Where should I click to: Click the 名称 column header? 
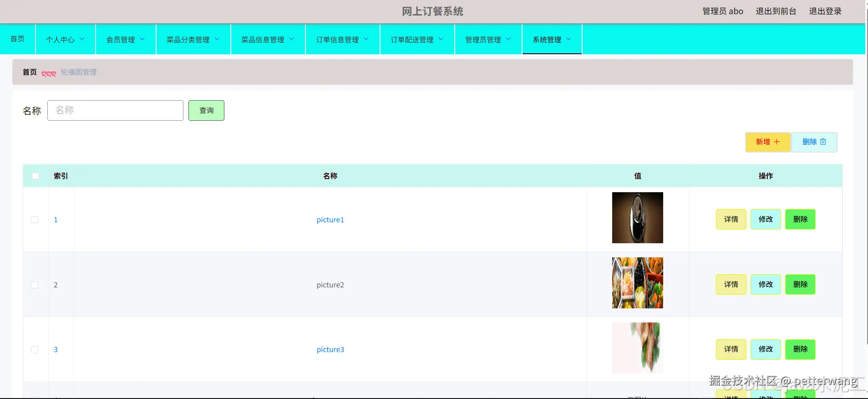pyautogui.click(x=330, y=176)
